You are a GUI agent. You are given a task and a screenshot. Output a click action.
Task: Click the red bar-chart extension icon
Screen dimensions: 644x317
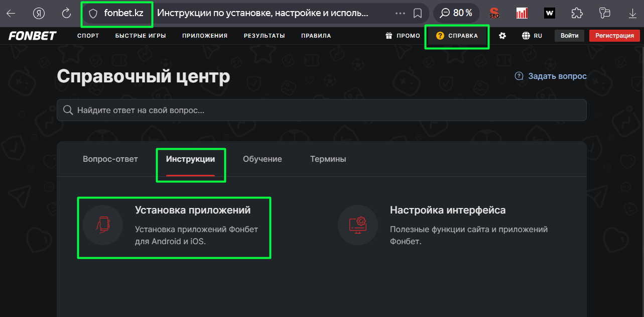click(x=522, y=13)
